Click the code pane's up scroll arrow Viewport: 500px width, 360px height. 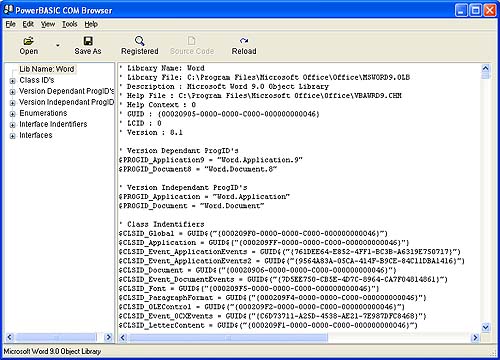(x=485, y=68)
